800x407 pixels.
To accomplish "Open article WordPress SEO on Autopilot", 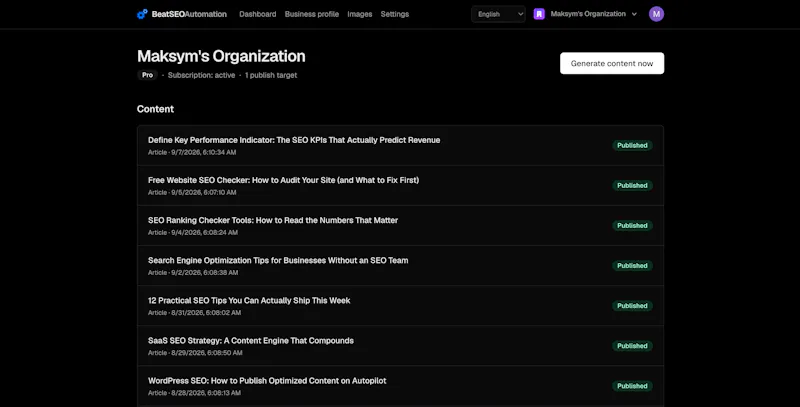I will point(267,381).
